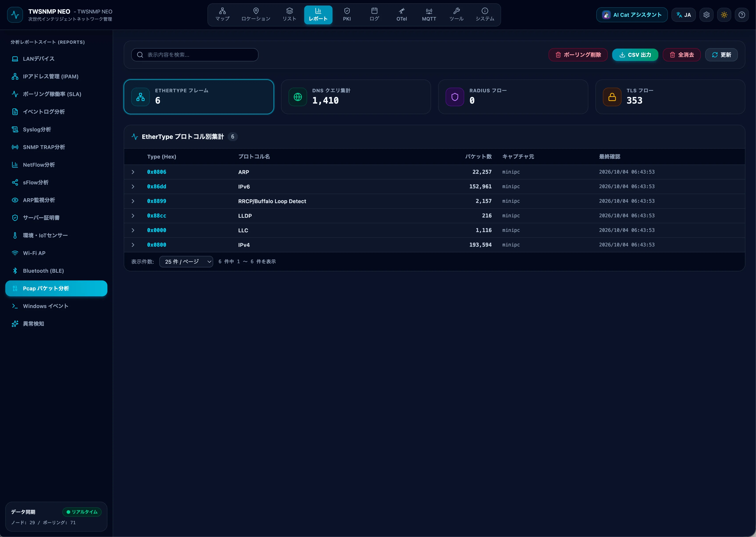The height and width of the screenshot is (537, 756).
Task: Expand the 0x0800 IPv4 row
Action: (133, 245)
